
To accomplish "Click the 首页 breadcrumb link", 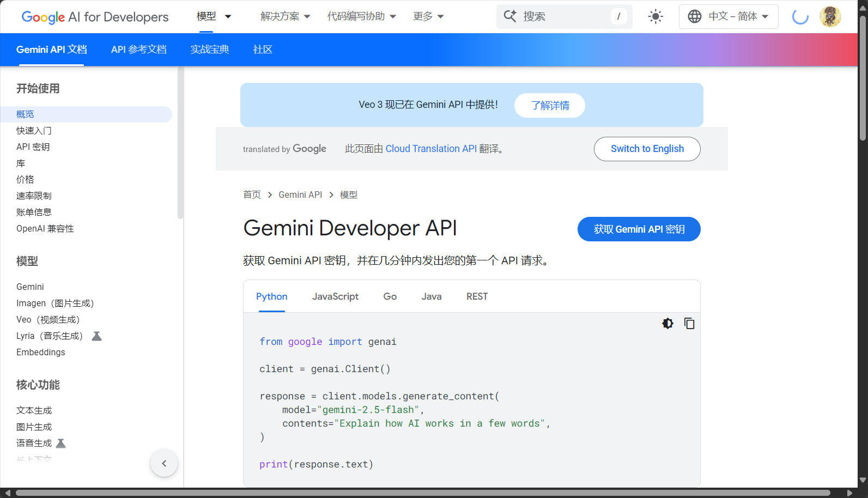I will (252, 195).
